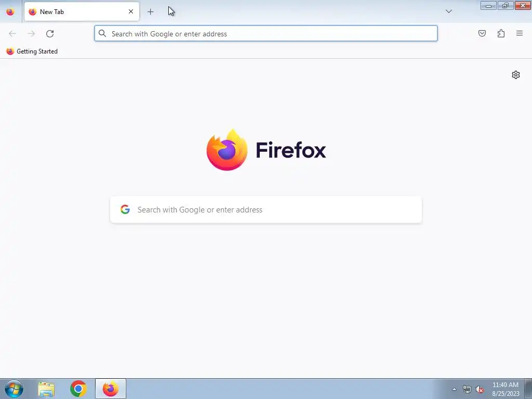Launch Google Chrome from taskbar
The width and height of the screenshot is (532, 399).
tap(78, 389)
